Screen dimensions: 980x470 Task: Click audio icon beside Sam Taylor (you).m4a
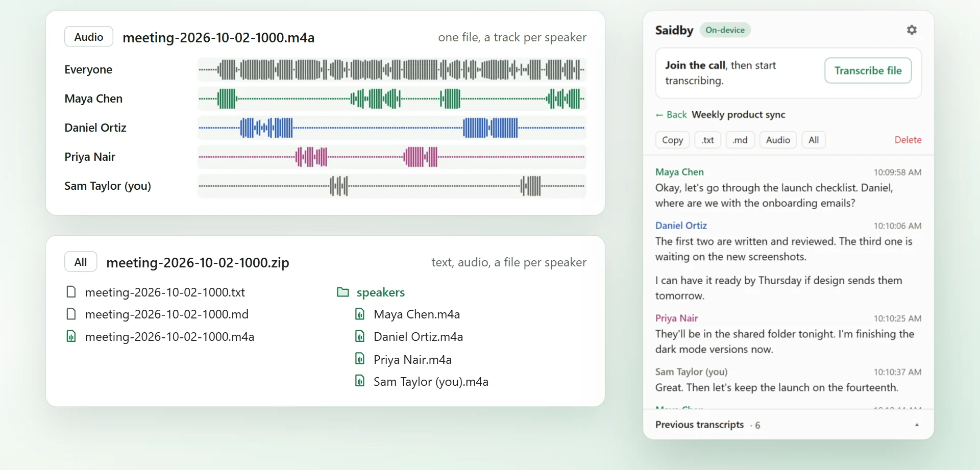click(360, 381)
